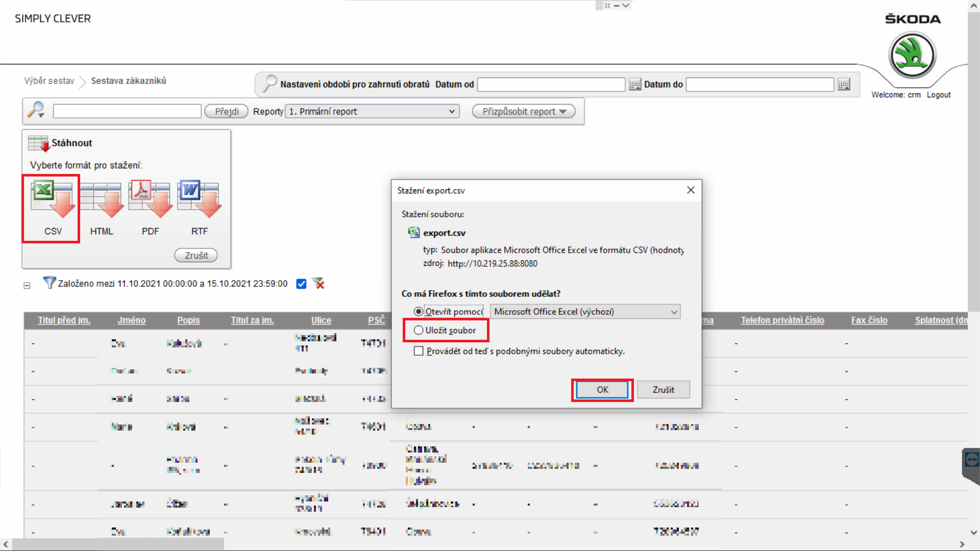This screenshot has height=551, width=980.
Task: Sort by the Jméno column header
Action: 131,320
